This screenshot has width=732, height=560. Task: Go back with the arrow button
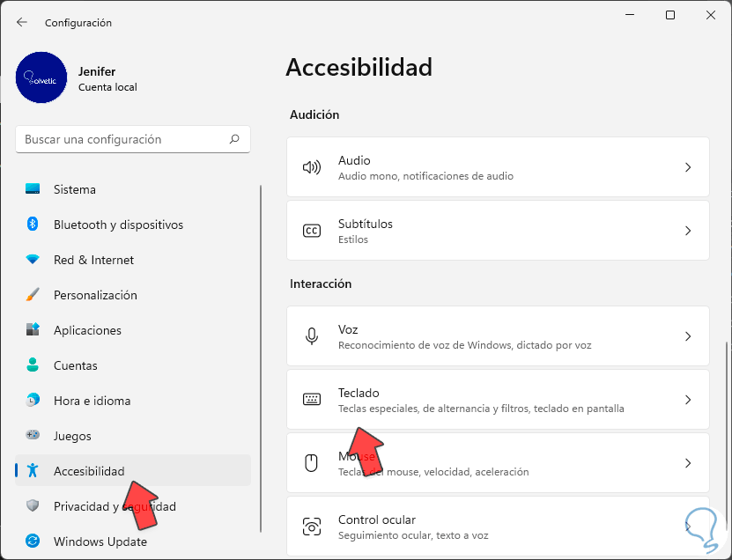[22, 22]
